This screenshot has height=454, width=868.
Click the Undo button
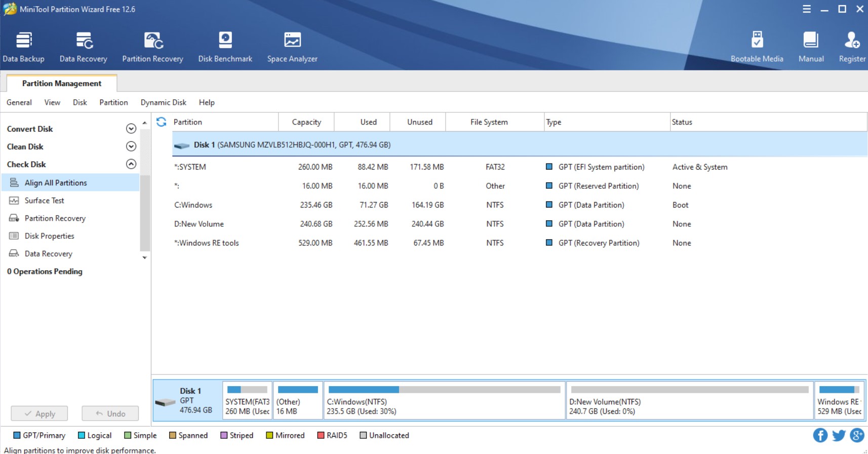tap(110, 414)
